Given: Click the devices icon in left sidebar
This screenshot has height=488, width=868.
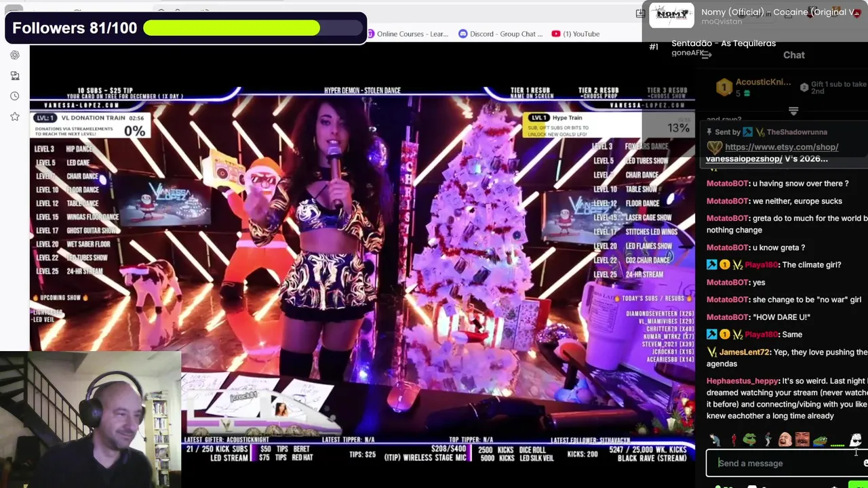Looking at the screenshot, I should click(x=15, y=75).
